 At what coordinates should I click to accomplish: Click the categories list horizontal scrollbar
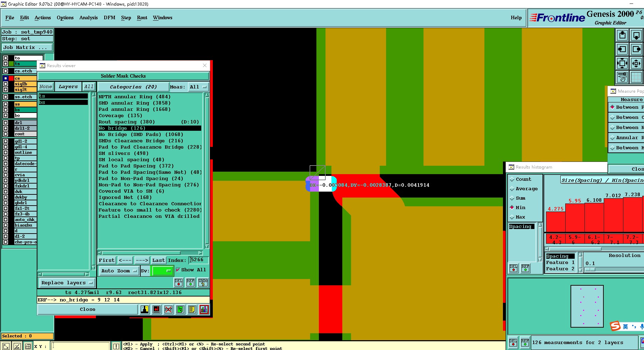[150, 253]
